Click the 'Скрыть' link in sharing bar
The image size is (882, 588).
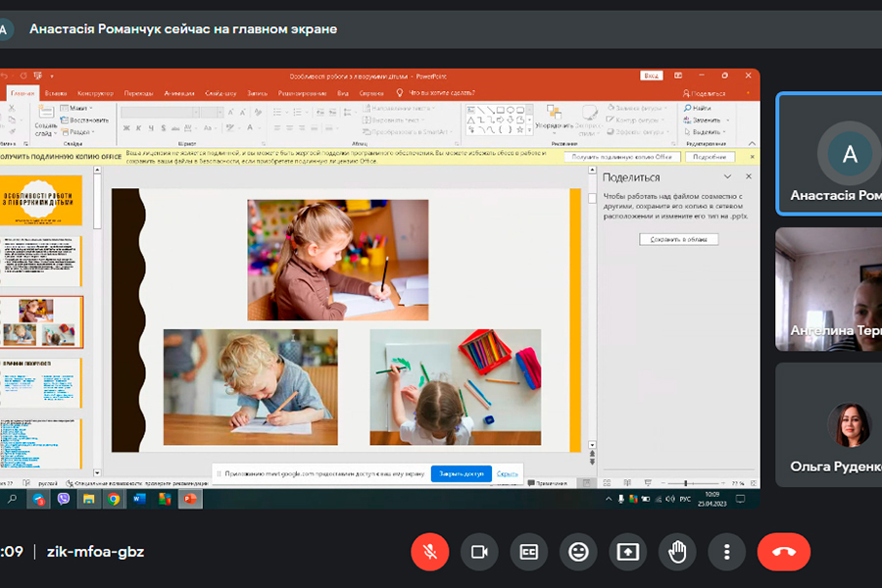pyautogui.click(x=507, y=473)
